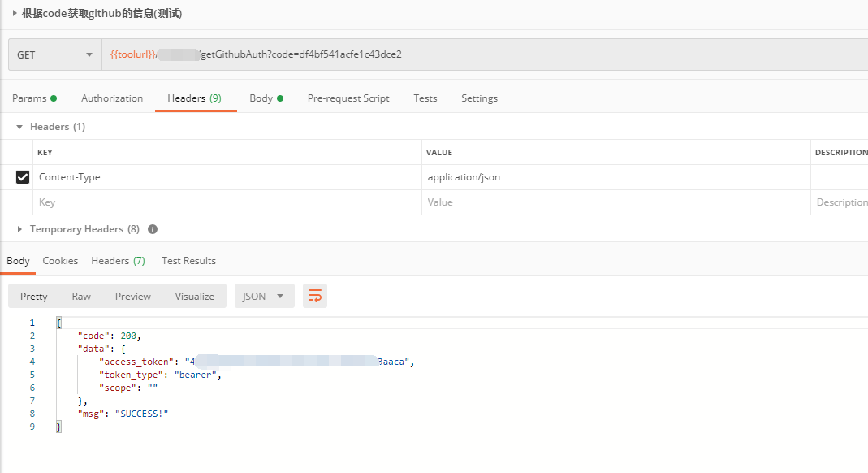Open the request Body tab
The width and height of the screenshot is (868, 473).
point(266,98)
